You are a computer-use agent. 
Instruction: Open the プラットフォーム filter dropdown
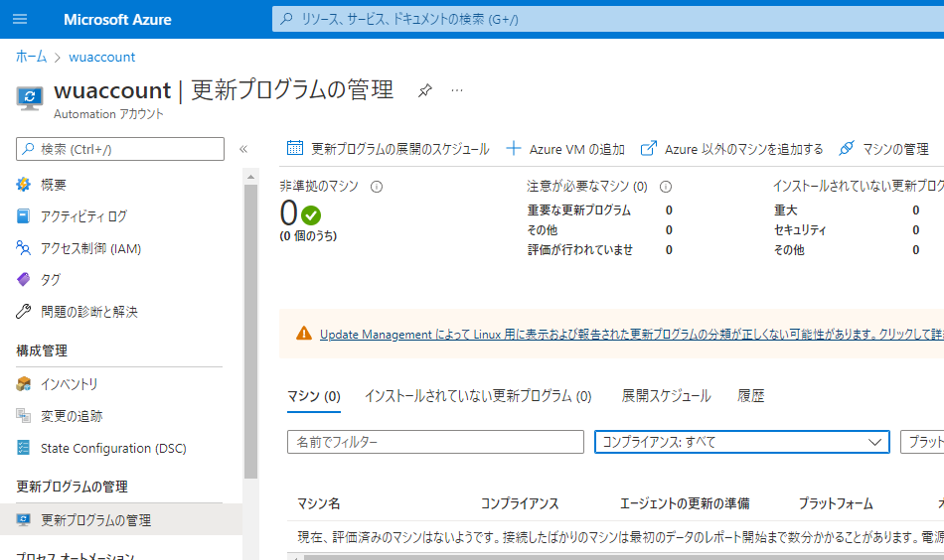(922, 442)
